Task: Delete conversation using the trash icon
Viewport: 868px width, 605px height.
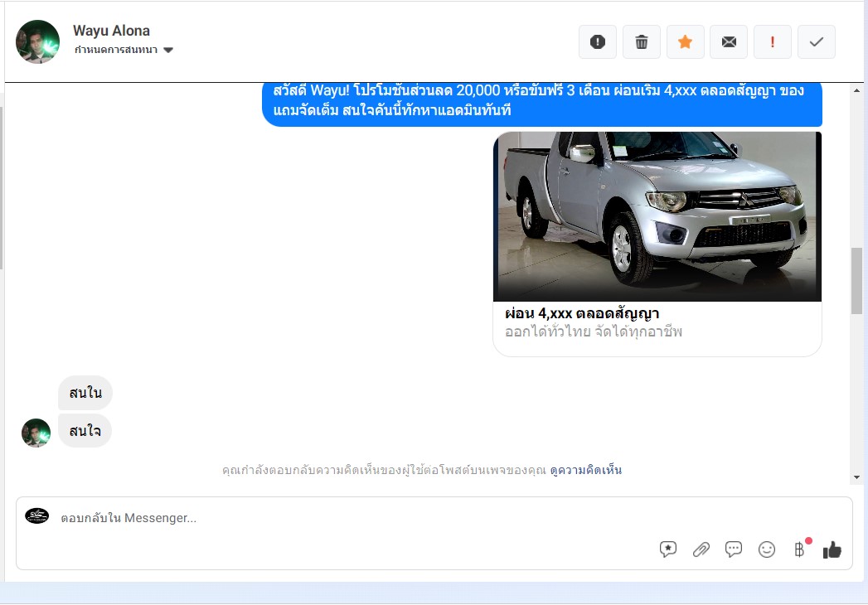Action: [x=641, y=42]
